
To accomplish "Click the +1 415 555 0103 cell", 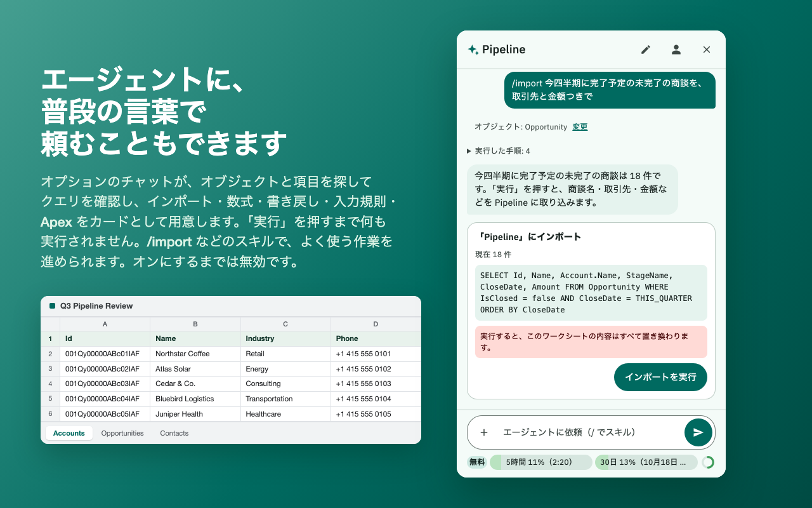I will click(x=376, y=384).
